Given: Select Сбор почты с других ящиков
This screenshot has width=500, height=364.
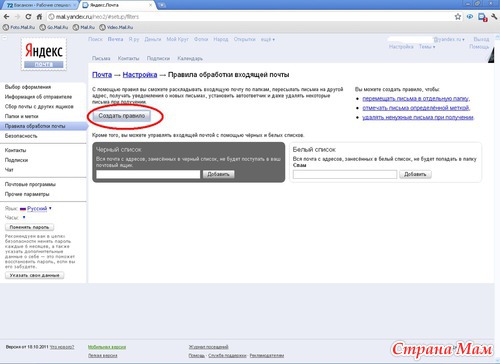Looking at the screenshot, I should click(x=39, y=107).
